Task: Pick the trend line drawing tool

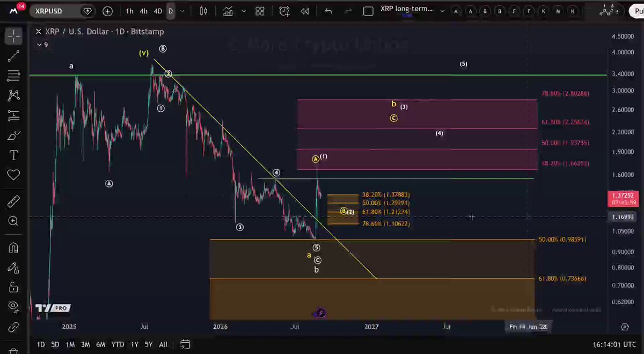Action: (13, 56)
